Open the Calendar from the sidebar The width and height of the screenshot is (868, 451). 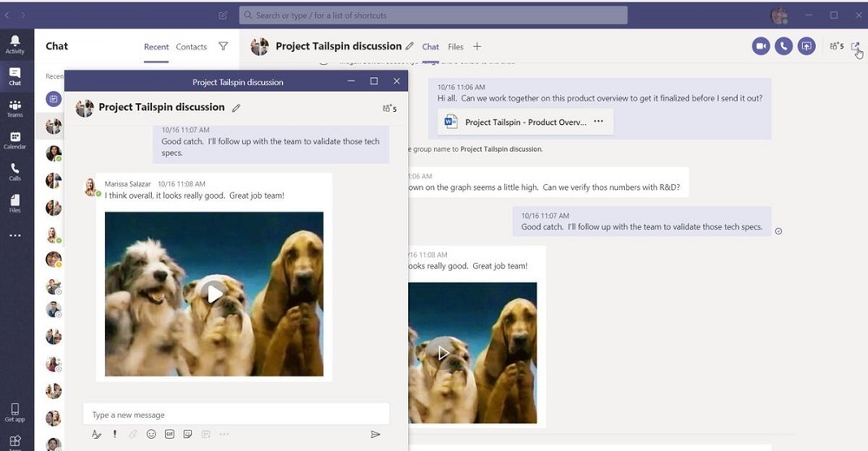(x=15, y=141)
